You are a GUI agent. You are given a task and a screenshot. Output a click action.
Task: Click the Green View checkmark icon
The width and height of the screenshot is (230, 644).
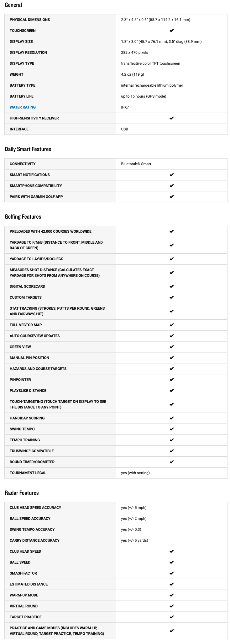pyautogui.click(x=171, y=347)
